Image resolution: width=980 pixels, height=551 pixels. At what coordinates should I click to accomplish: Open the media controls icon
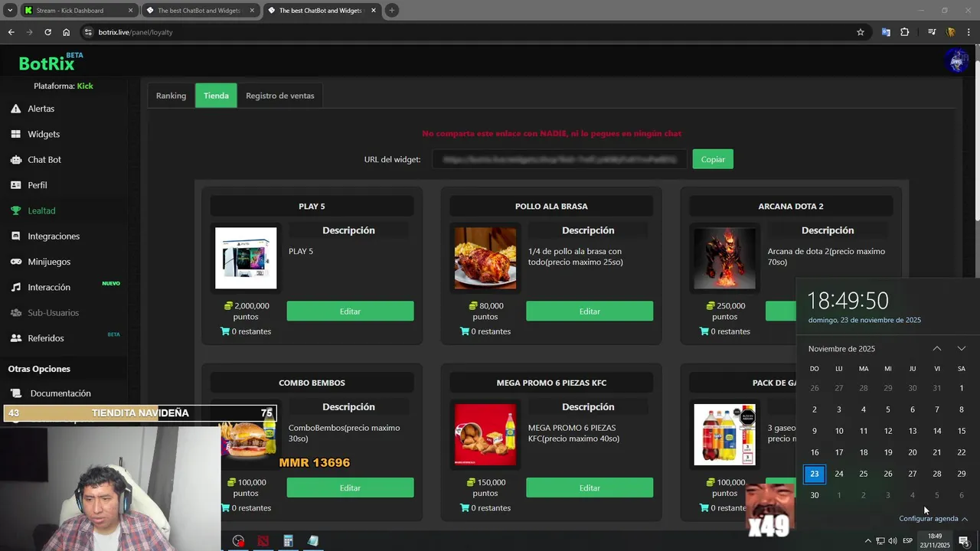click(932, 32)
